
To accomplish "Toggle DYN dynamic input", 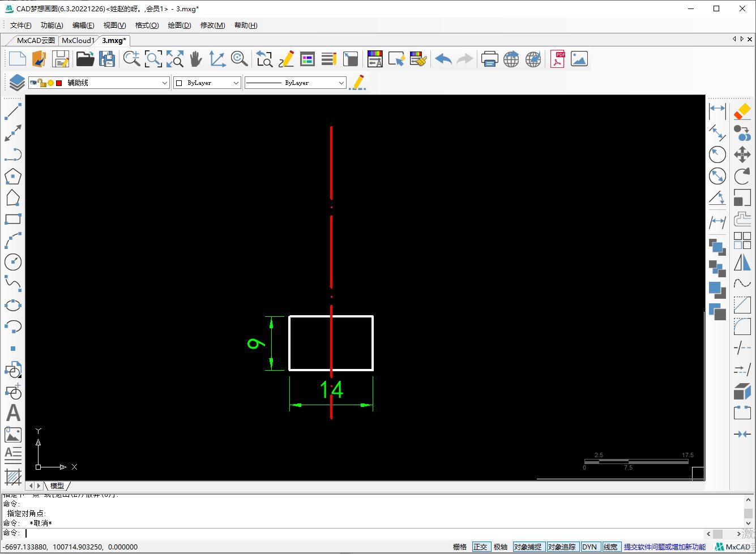I will (x=590, y=547).
